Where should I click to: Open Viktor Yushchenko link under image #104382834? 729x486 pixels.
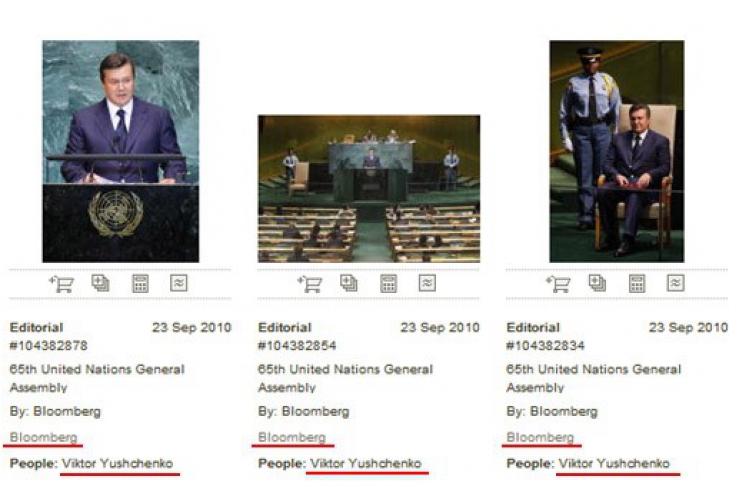coord(614,464)
